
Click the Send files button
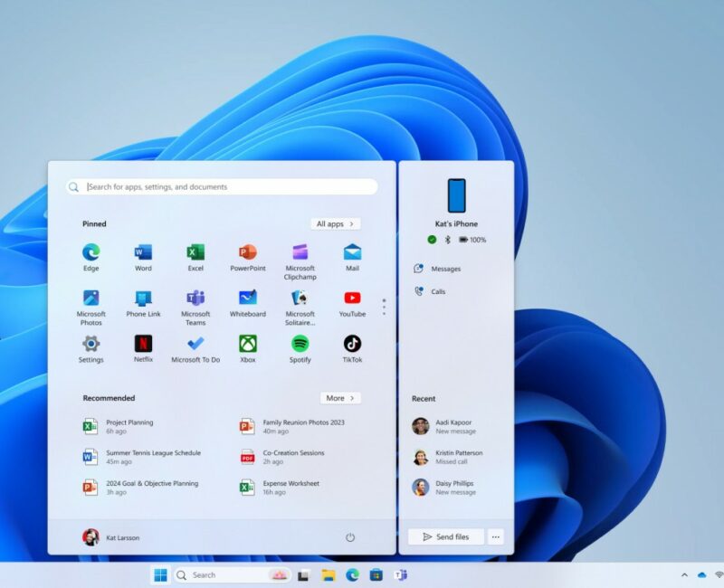(x=446, y=536)
